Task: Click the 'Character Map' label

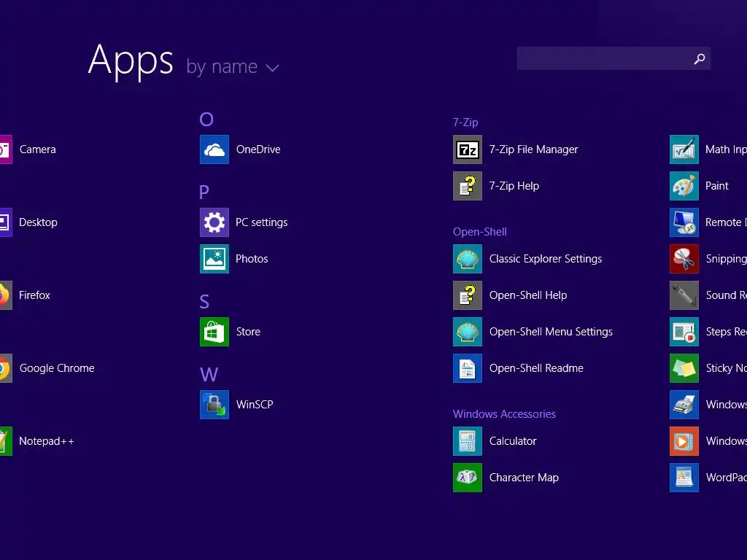Action: [524, 477]
